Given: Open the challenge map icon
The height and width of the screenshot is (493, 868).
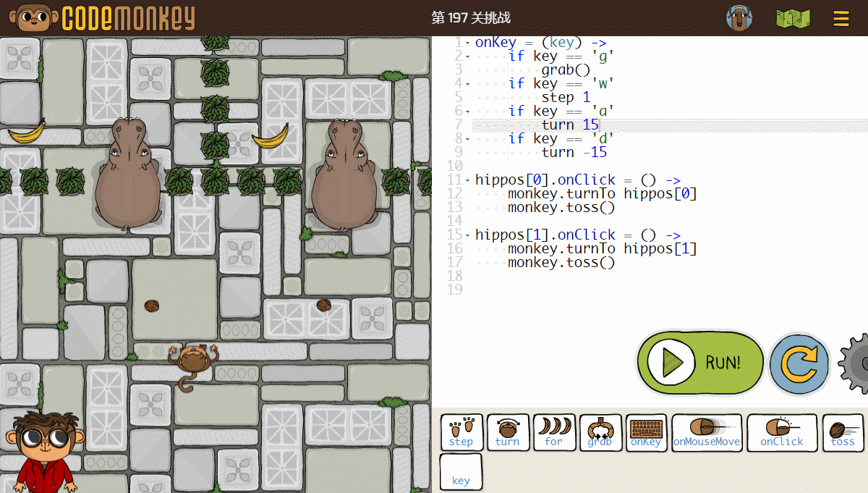Looking at the screenshot, I should pyautogui.click(x=793, y=18).
